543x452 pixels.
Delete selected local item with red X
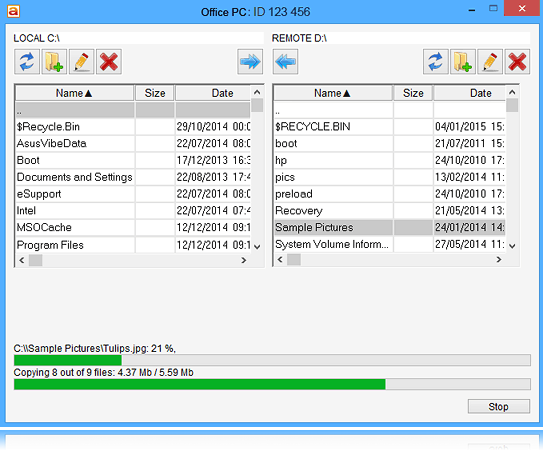(109, 62)
